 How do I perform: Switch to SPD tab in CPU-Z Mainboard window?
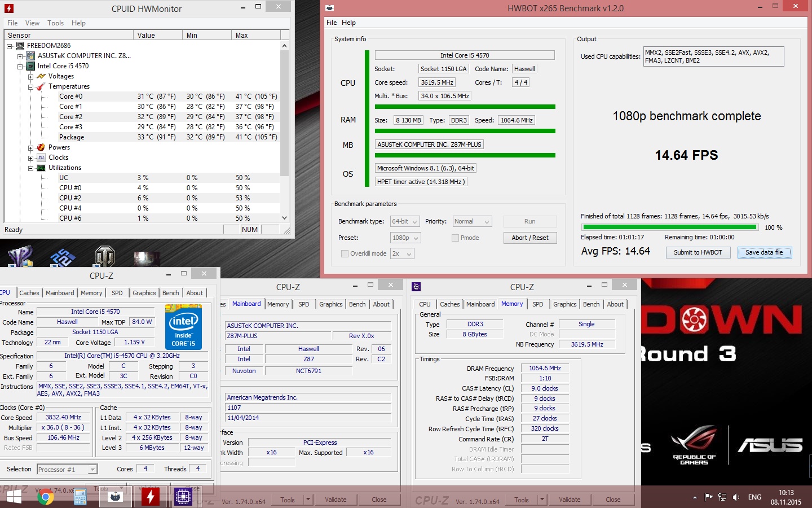pyautogui.click(x=303, y=304)
